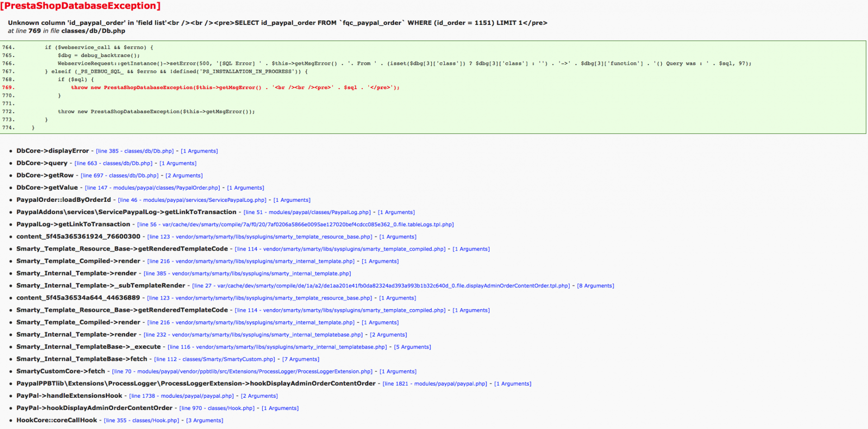Click code line 766 WebserviceRequest setError statement
868x429 pixels.
(x=405, y=64)
